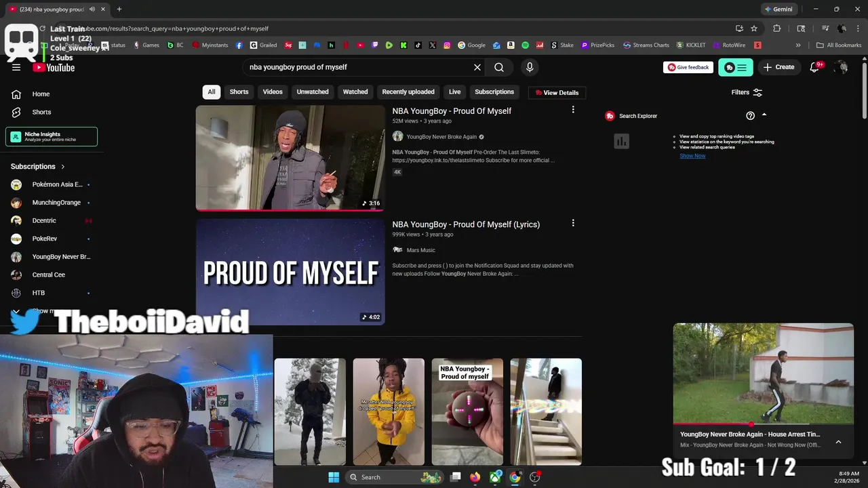Open Xbox app from the taskbar
This screenshot has width=868, height=488.
[496, 477]
